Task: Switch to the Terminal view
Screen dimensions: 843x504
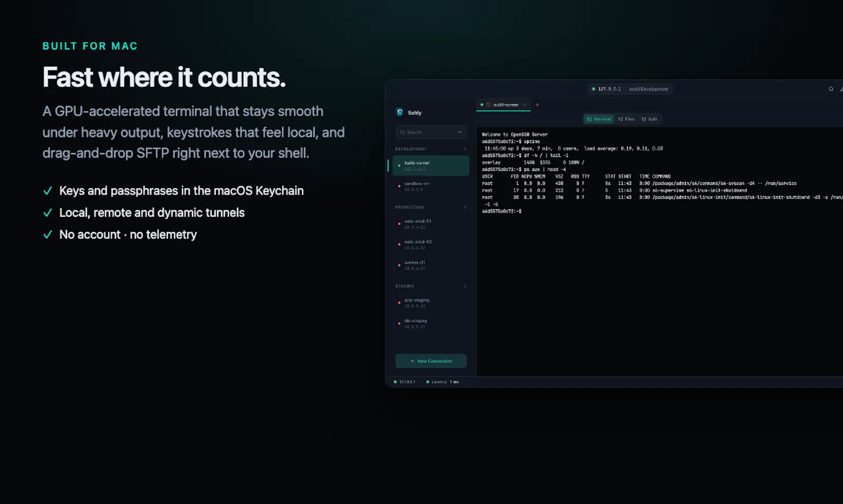Action: [599, 119]
